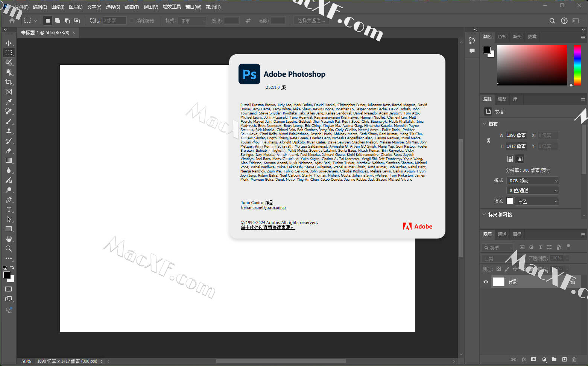Choose Add to Selection mode button
The height and width of the screenshot is (366, 588).
pos(57,21)
